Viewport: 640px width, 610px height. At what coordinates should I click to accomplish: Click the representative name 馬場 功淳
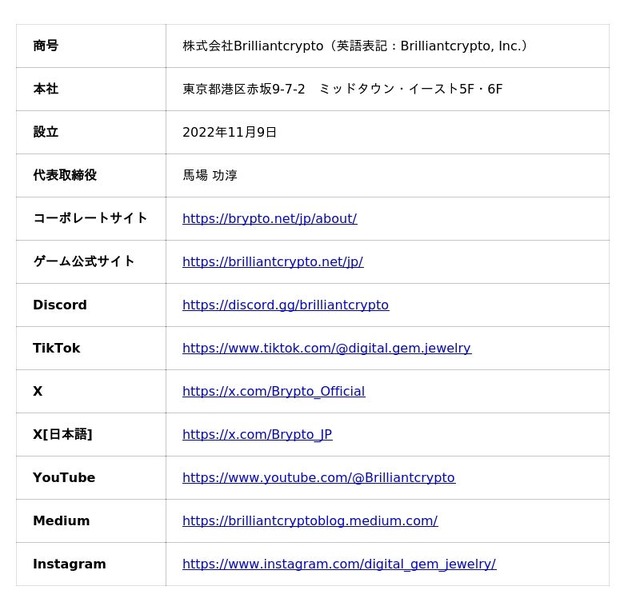pos(210,175)
